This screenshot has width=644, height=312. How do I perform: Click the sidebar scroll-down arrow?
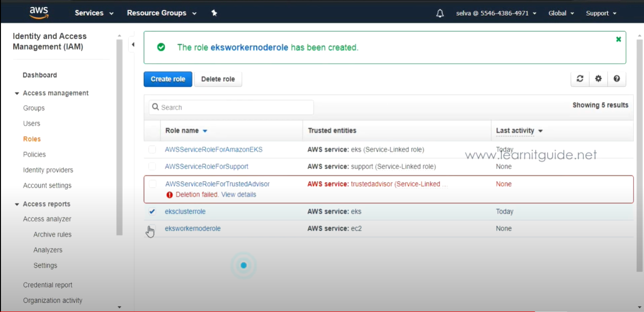click(x=119, y=307)
